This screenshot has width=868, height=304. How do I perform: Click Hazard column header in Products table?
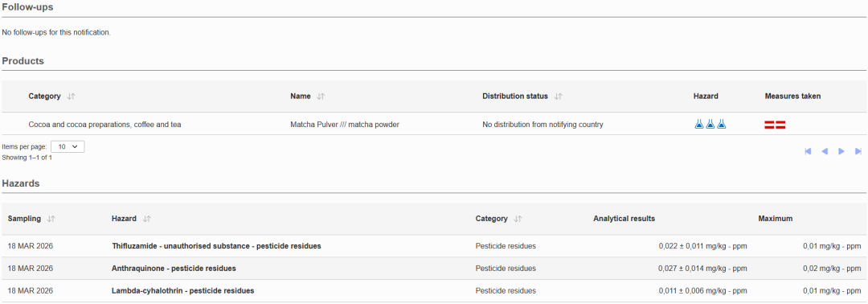[x=706, y=97]
